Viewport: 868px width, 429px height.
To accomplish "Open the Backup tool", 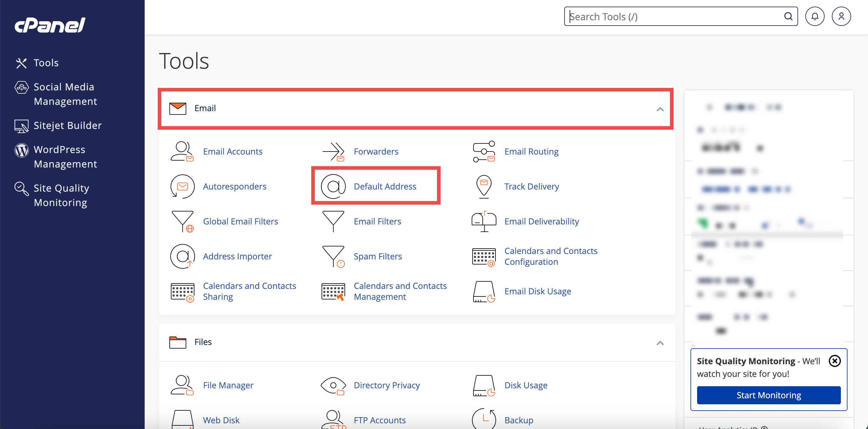I will pos(519,420).
